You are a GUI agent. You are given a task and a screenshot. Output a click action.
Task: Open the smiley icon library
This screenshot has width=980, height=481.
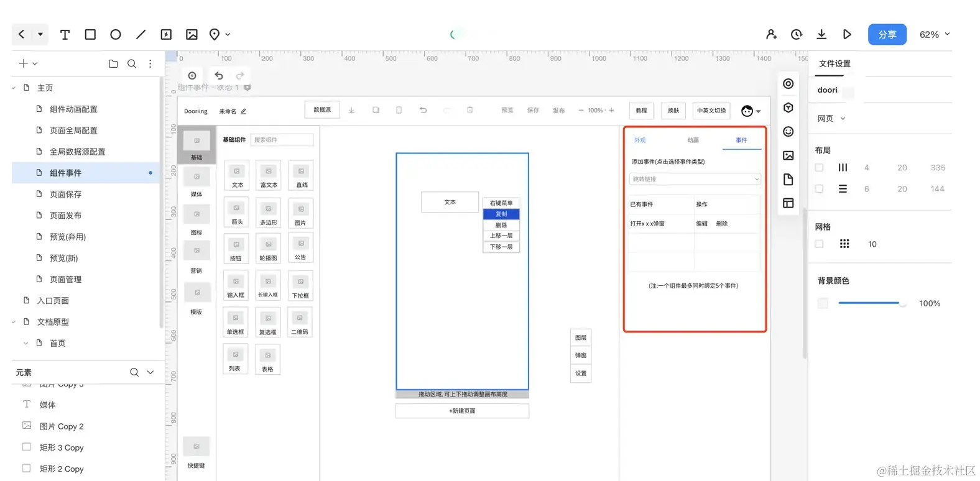pyautogui.click(x=788, y=132)
